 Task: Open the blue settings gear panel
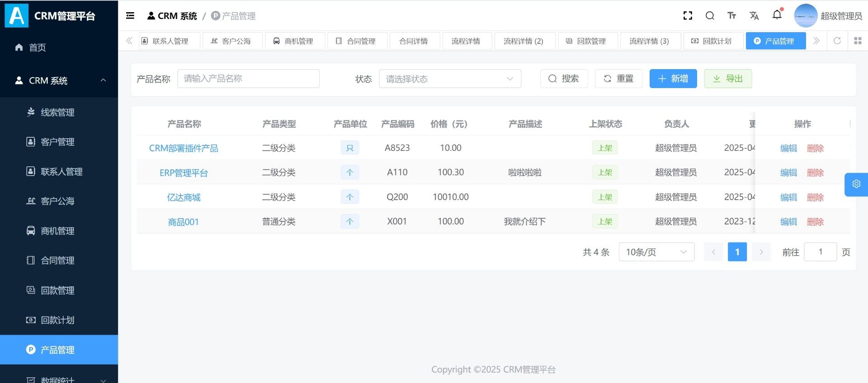[x=856, y=184]
